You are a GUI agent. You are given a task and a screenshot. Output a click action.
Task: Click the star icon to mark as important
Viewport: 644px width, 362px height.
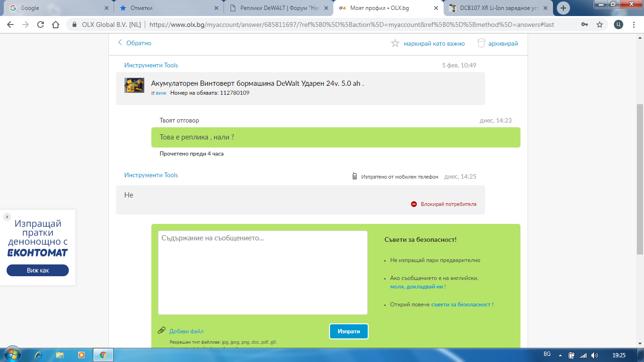click(395, 43)
